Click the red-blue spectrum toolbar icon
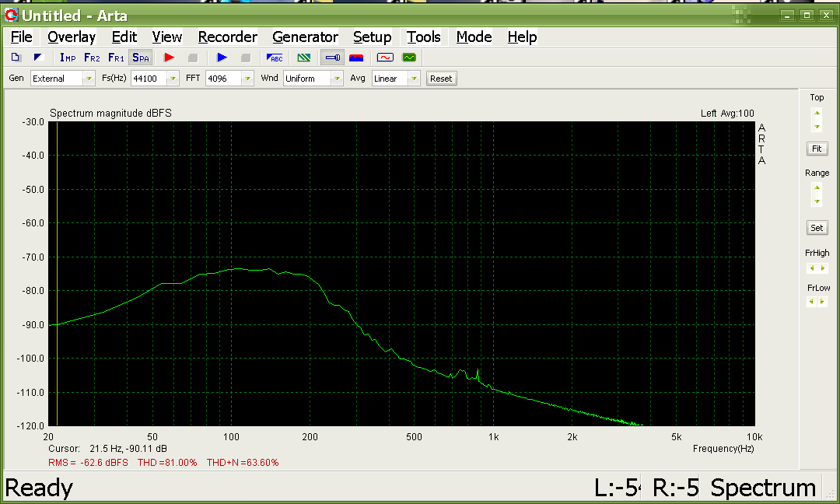Image resolution: width=840 pixels, height=504 pixels. tap(356, 58)
